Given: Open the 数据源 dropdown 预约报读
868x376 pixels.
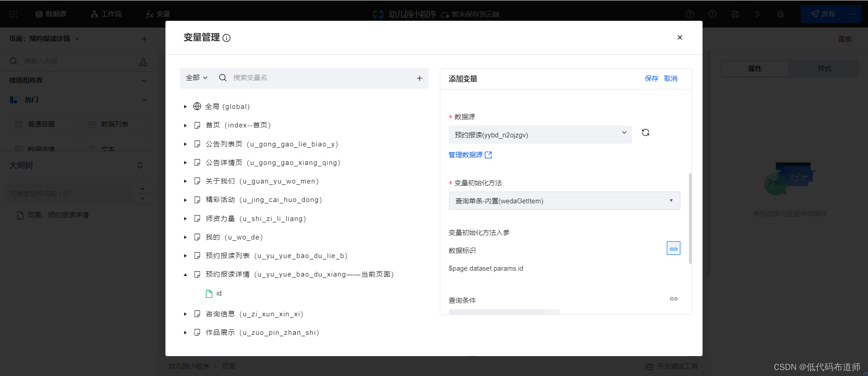Looking at the screenshot, I should (540, 135).
